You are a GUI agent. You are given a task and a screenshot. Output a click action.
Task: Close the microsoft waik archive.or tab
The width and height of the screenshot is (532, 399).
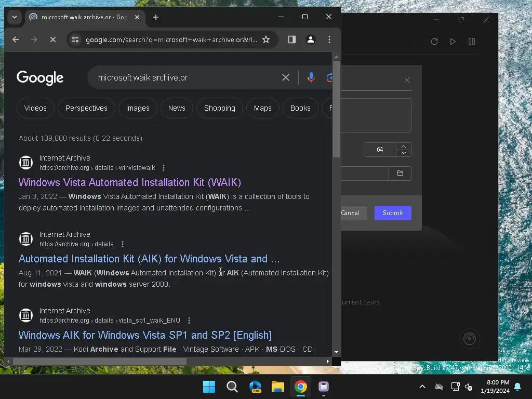(137, 17)
